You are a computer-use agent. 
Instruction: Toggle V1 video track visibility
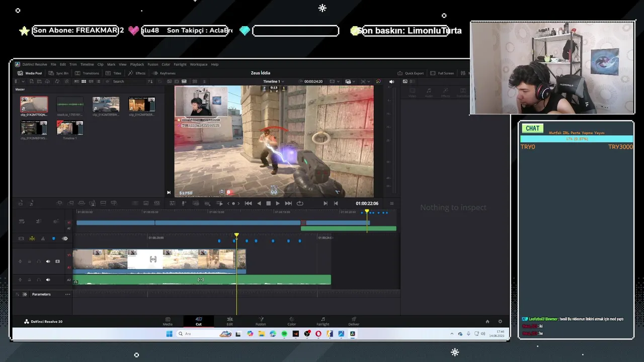57,261
